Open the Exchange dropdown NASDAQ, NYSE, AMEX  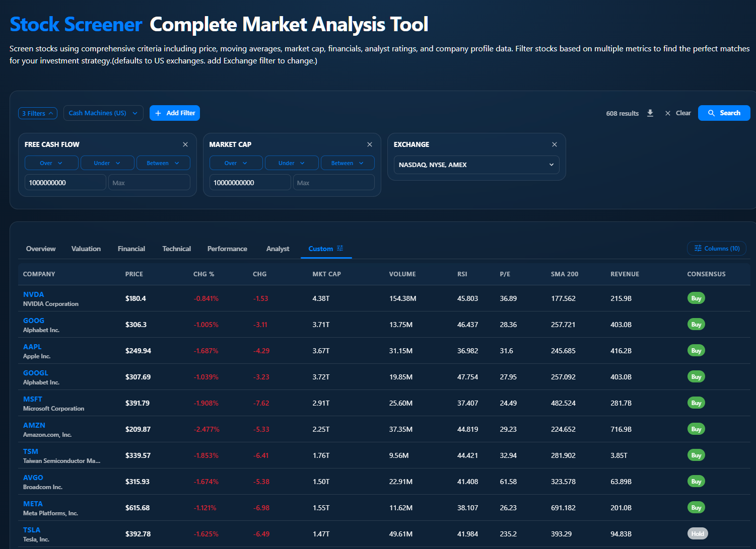(476, 165)
